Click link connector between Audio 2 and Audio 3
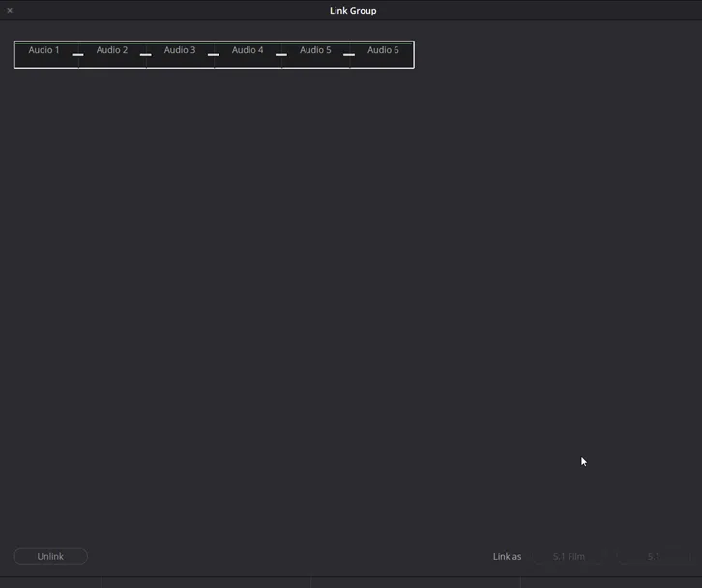Screen dimensions: 702x588 coord(145,54)
